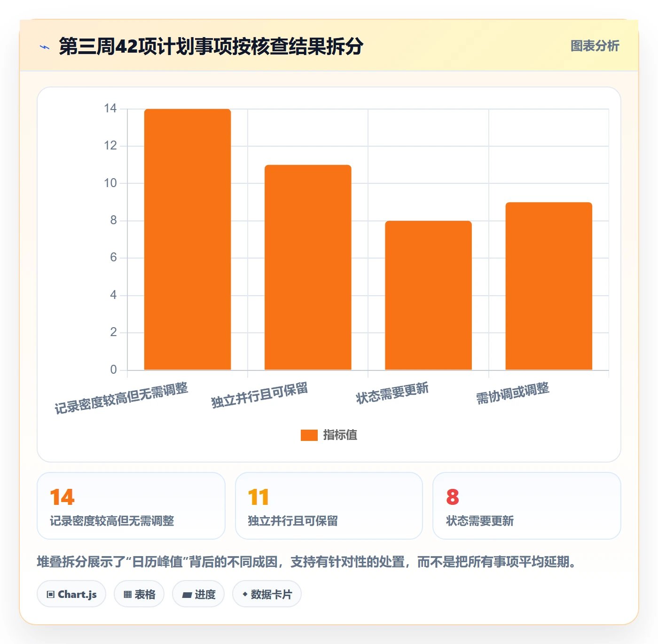Click the 表格 tag chip

(x=139, y=594)
